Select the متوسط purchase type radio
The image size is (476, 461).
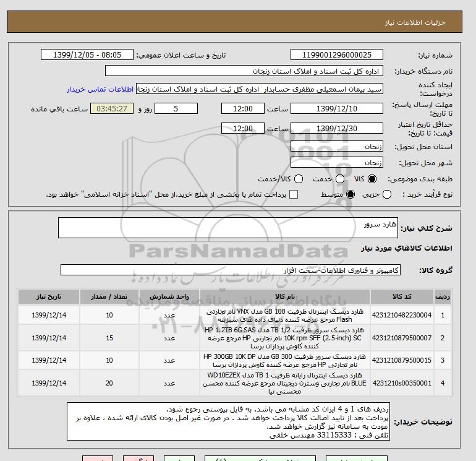point(351,194)
